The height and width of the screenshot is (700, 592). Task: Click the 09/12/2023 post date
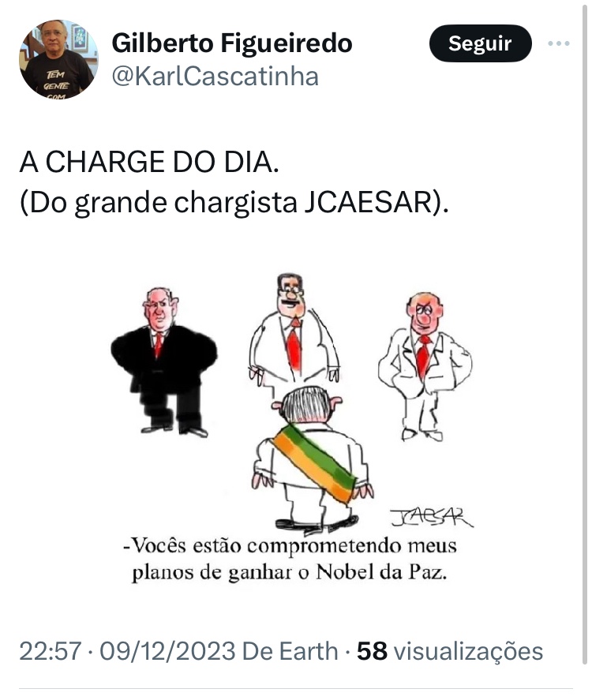167,651
